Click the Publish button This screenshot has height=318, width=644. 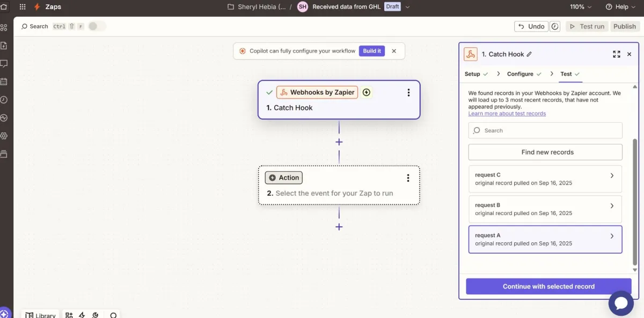tap(625, 26)
